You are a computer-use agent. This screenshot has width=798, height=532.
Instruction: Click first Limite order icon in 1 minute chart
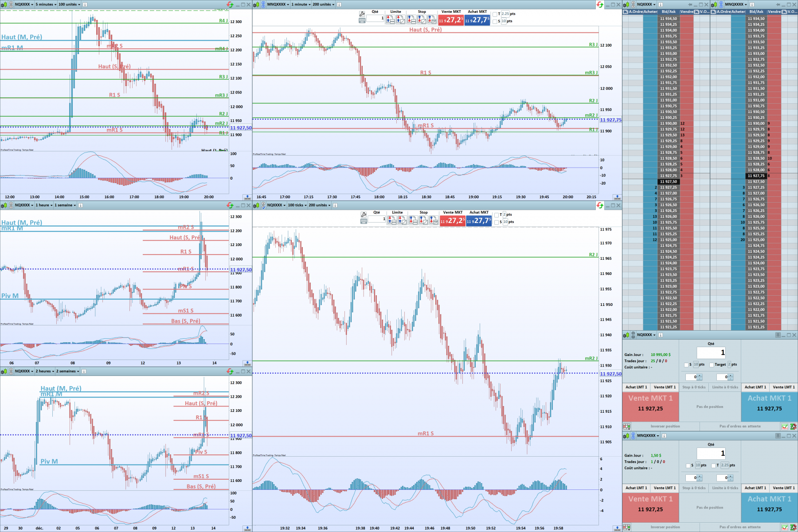(x=390, y=20)
